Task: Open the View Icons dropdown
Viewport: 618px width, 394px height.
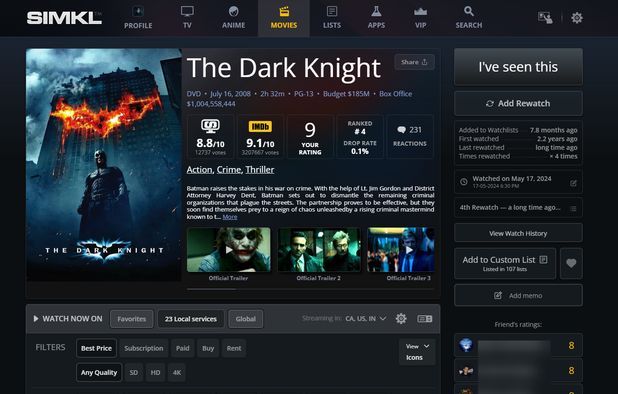Action: pos(417,352)
